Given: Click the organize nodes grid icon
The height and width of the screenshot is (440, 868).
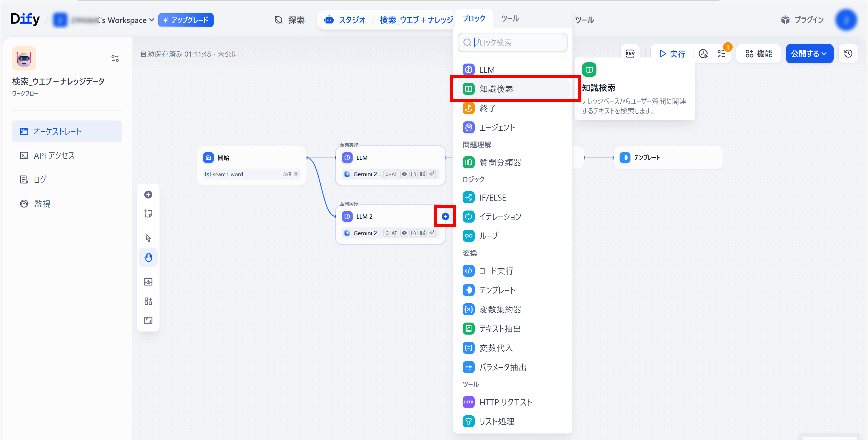Looking at the screenshot, I should [x=148, y=301].
